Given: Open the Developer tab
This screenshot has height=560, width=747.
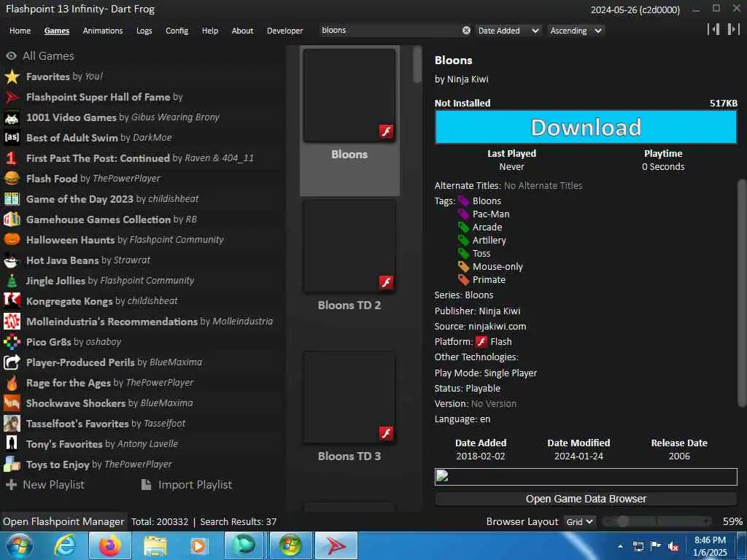Looking at the screenshot, I should tap(285, 31).
